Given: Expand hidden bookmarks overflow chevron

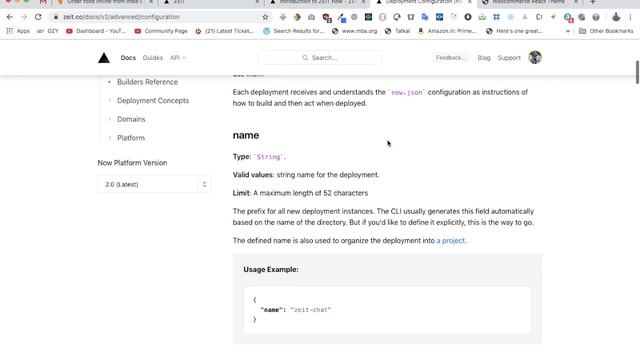Looking at the screenshot, I should coord(568,31).
